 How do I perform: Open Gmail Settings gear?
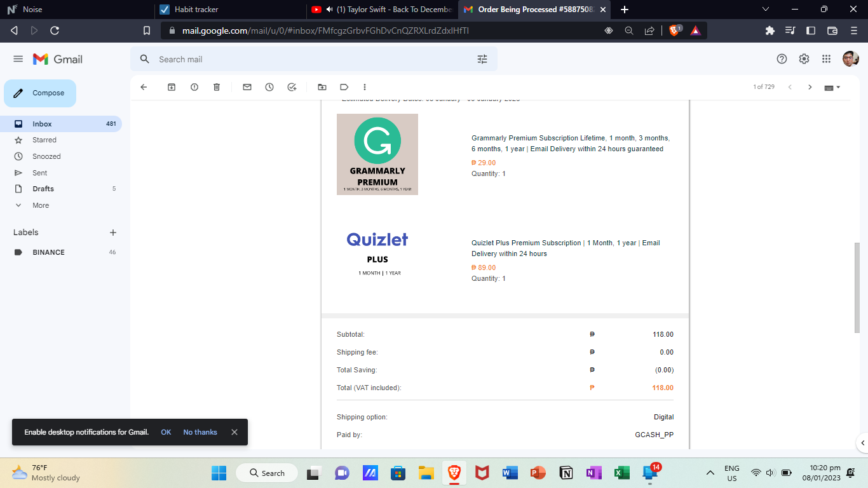(804, 59)
